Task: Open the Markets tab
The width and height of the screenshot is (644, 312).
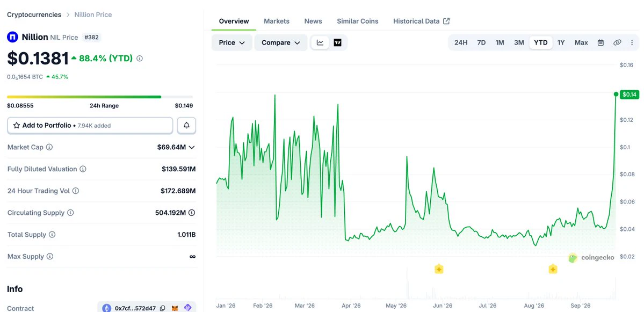Action: click(277, 21)
